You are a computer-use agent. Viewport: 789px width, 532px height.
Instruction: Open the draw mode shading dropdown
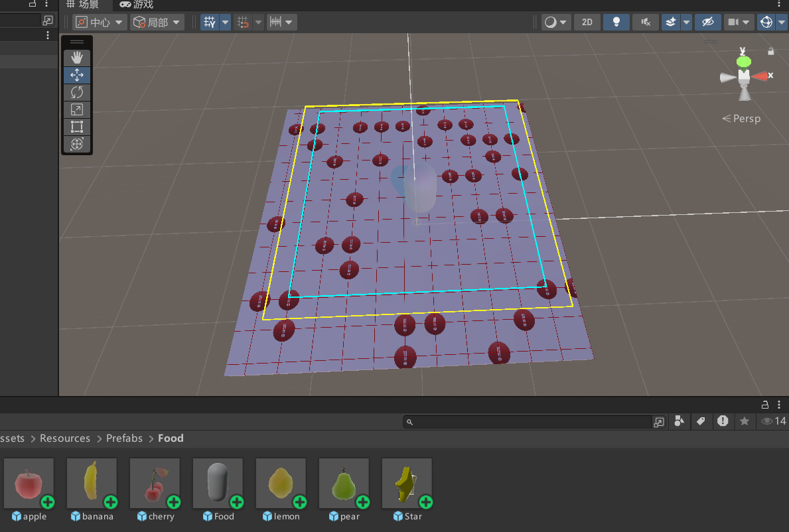pos(556,22)
